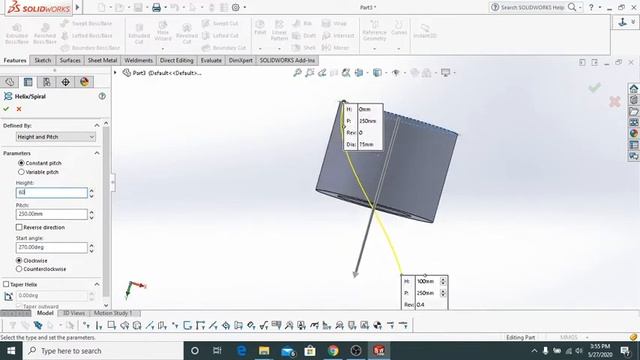The height and width of the screenshot is (360, 640).
Task: Collapse the Defined By section
Action: [97, 125]
